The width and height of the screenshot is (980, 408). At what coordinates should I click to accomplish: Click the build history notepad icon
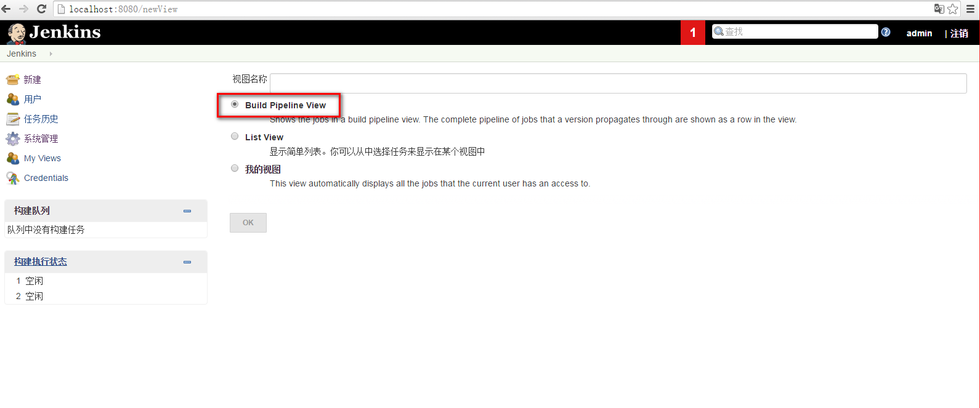tap(12, 119)
